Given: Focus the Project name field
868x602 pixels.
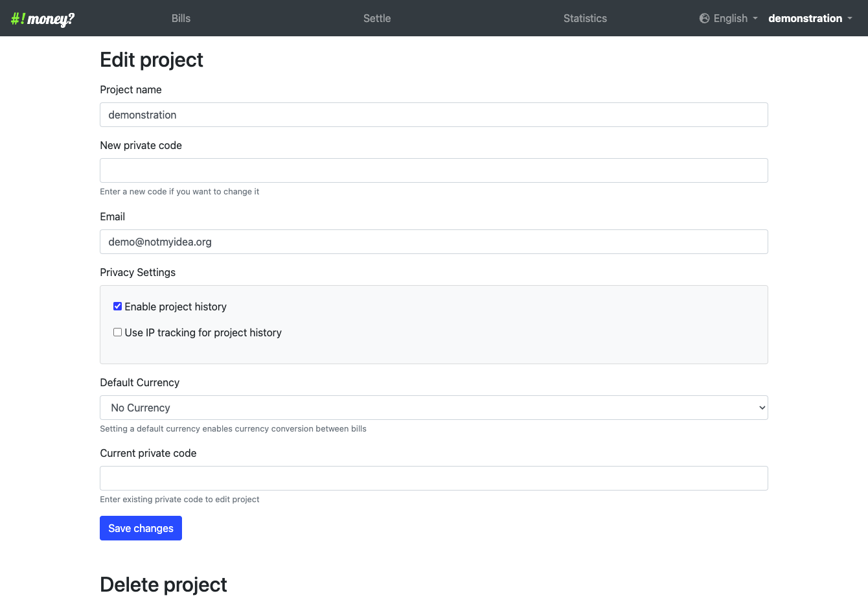Looking at the screenshot, I should pos(434,115).
